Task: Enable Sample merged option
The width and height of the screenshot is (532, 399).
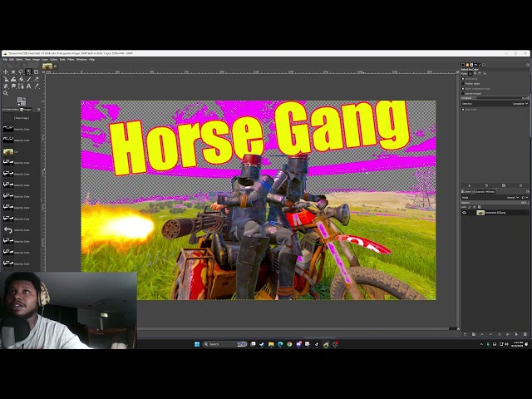Action: coord(463,93)
